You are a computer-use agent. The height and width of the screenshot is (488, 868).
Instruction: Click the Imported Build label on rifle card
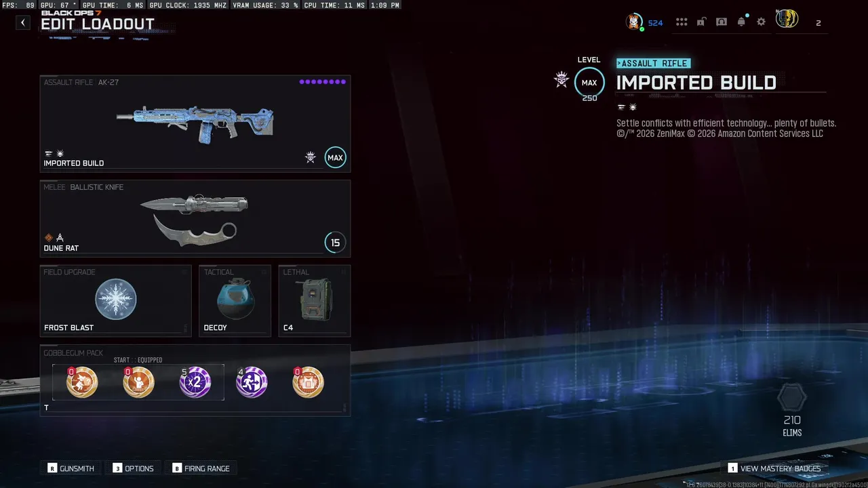74,163
